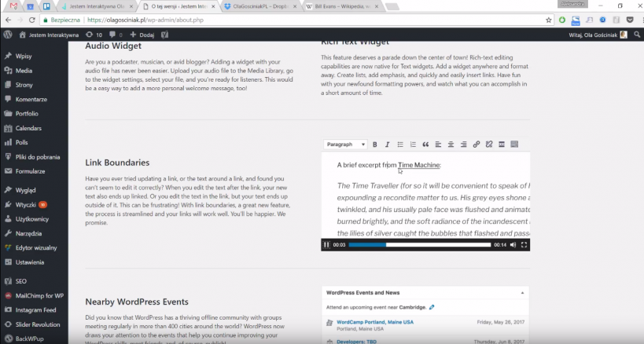Pause the demo video
Viewport: 644px width, 344px height.
(x=326, y=245)
